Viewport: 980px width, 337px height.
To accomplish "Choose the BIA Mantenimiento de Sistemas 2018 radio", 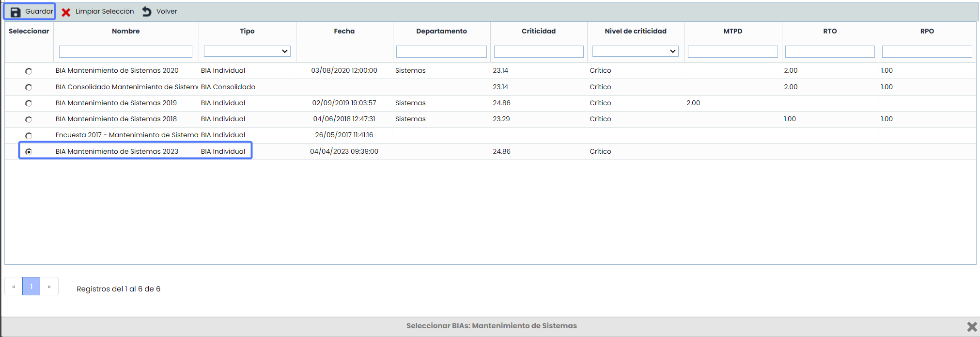I will 29,119.
